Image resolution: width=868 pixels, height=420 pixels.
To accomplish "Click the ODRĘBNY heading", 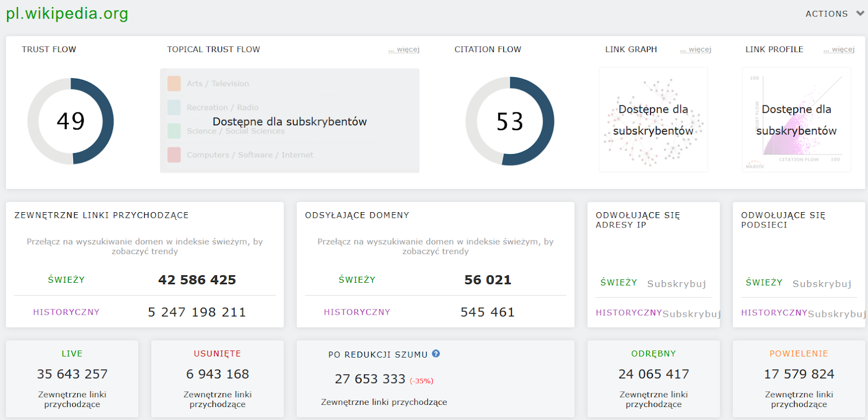I will pos(654,354).
